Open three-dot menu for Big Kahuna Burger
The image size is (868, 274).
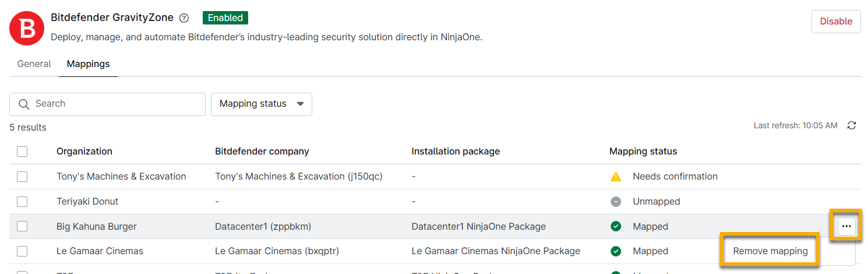coord(846,226)
